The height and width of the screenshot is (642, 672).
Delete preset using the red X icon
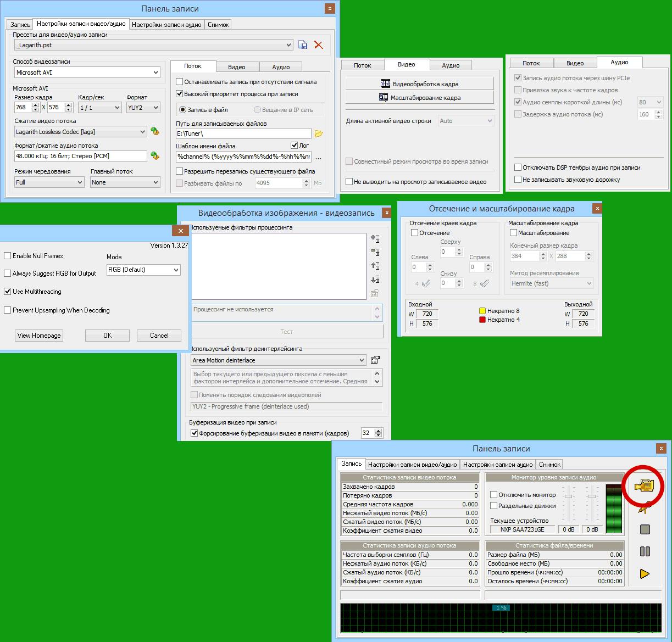tap(319, 45)
